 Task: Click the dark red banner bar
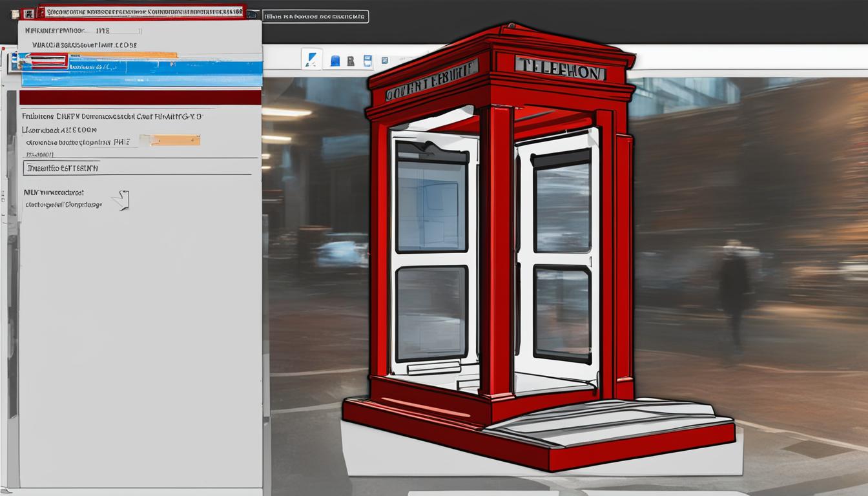click(x=140, y=98)
